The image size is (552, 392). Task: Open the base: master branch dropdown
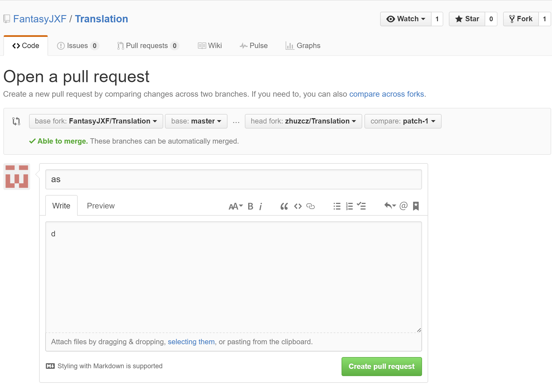pos(196,121)
